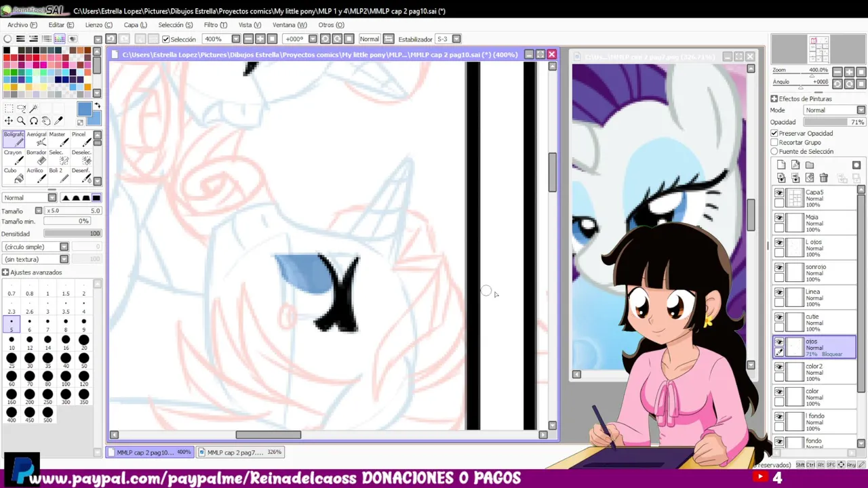This screenshot has width=868, height=488.
Task: Toggle visibility of cutie layer
Action: tap(779, 317)
